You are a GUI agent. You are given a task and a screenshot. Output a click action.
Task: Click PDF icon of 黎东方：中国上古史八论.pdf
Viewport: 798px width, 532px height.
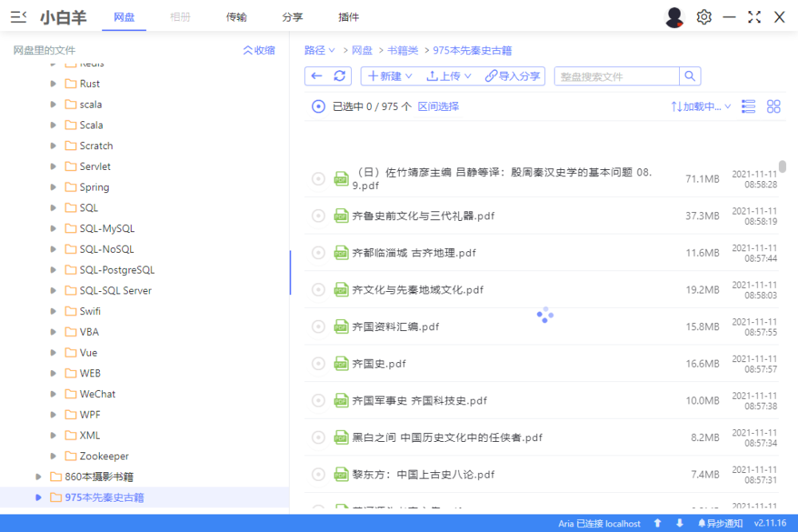341,475
